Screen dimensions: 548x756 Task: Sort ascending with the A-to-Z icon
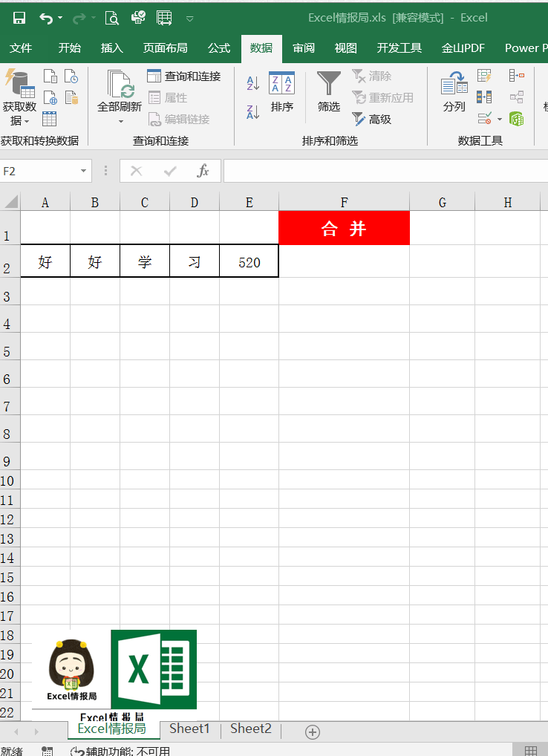pos(253,83)
